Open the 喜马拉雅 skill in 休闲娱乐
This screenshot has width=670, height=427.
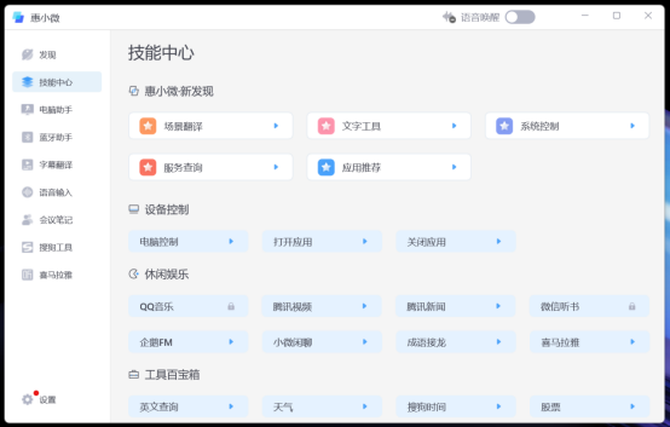point(589,342)
